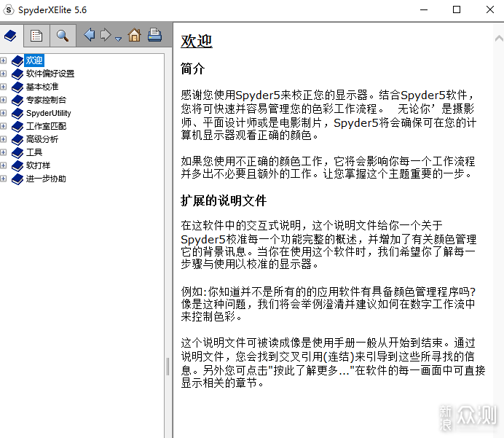Minimize the SpyderXElite window
504x438 pixels.
pyautogui.click(x=424, y=9)
